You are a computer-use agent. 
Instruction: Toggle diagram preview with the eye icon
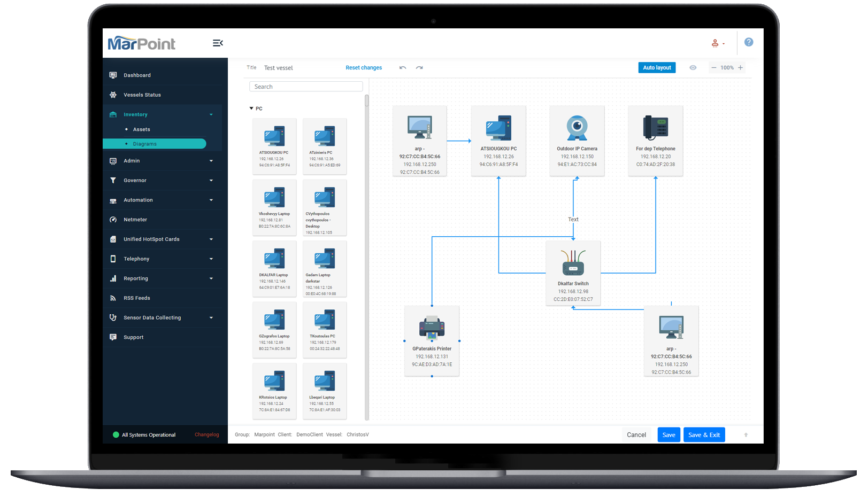tap(693, 67)
